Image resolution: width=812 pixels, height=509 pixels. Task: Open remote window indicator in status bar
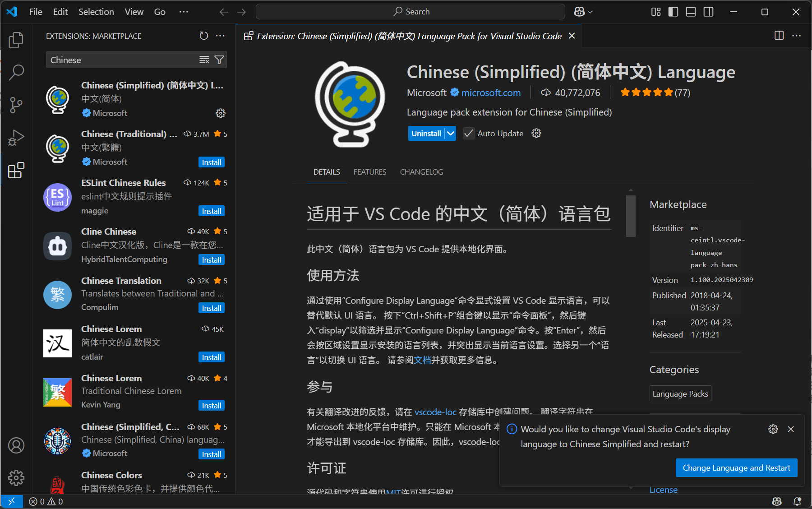pyautogui.click(x=12, y=501)
